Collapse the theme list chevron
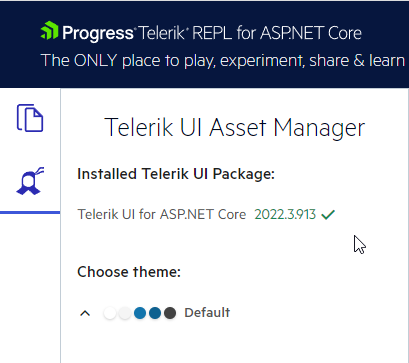Screen dimensions: 409x363 pyautogui.click(x=85, y=313)
